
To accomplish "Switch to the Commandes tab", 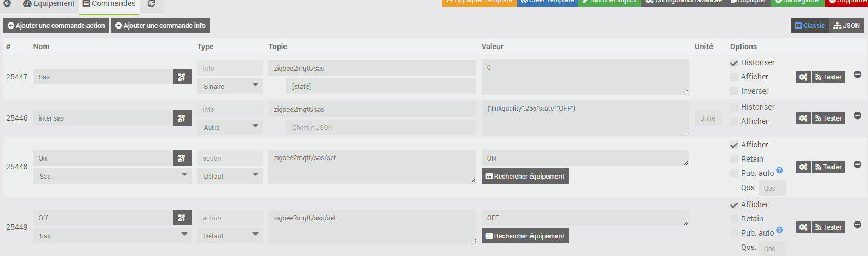I will pyautogui.click(x=109, y=4).
